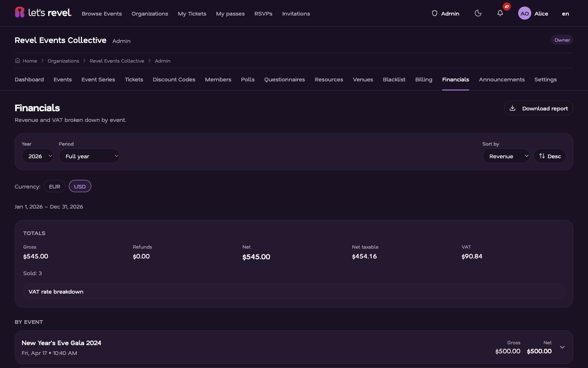Click the VAT value $90.84
Image resolution: width=588 pixels, height=368 pixels.
coord(472,256)
